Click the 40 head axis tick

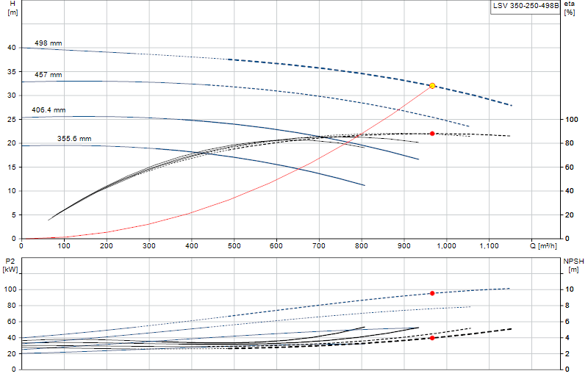coord(12,48)
